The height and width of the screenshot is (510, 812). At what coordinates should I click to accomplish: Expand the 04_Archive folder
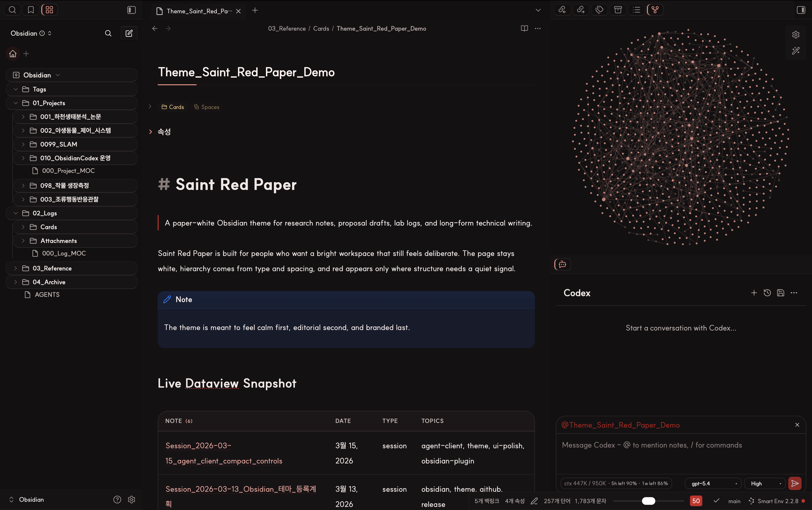(15, 282)
